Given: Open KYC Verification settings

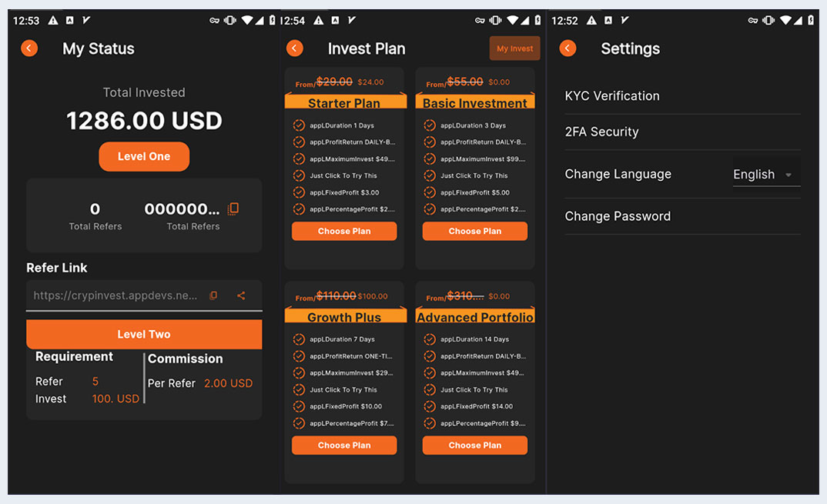Looking at the screenshot, I should [612, 96].
